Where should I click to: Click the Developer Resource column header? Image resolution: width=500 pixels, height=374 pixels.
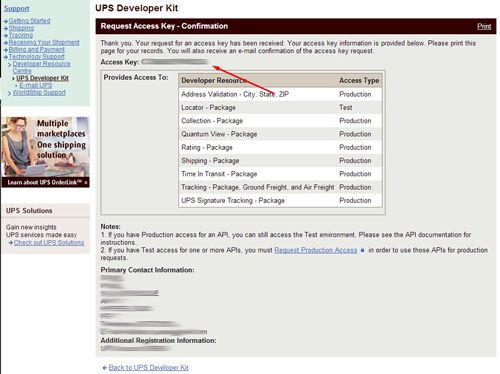(214, 80)
